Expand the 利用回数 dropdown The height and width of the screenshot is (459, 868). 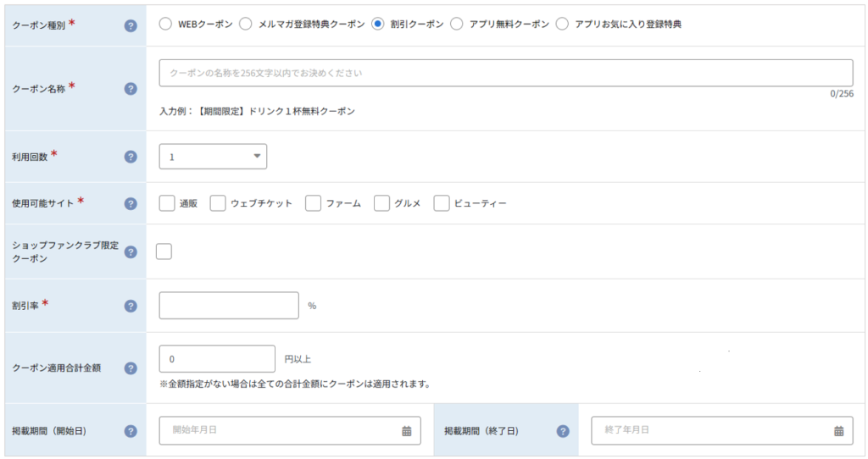point(213,157)
